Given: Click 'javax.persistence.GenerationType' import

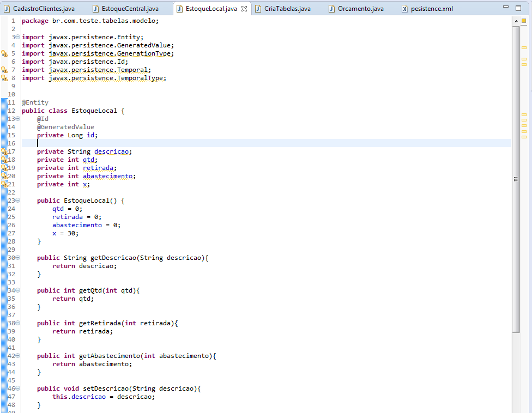Looking at the screenshot, I should [x=109, y=53].
